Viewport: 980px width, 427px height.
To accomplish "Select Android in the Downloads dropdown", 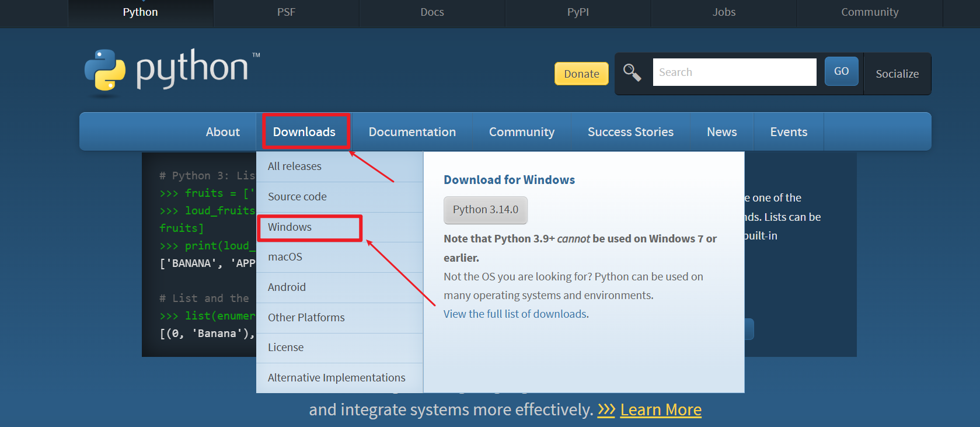I will coord(340,287).
